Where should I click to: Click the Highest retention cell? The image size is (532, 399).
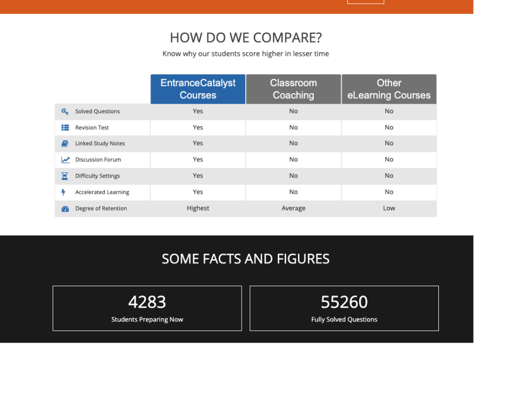[x=198, y=209]
